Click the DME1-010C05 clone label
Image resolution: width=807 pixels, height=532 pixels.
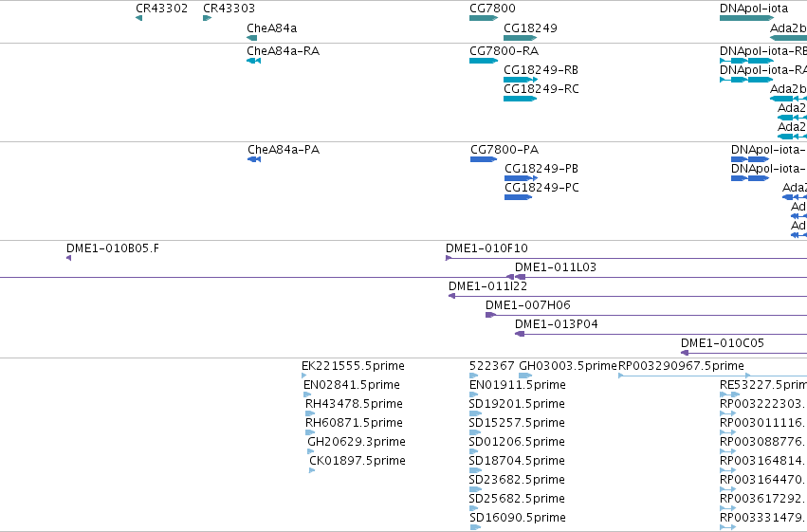tap(722, 342)
